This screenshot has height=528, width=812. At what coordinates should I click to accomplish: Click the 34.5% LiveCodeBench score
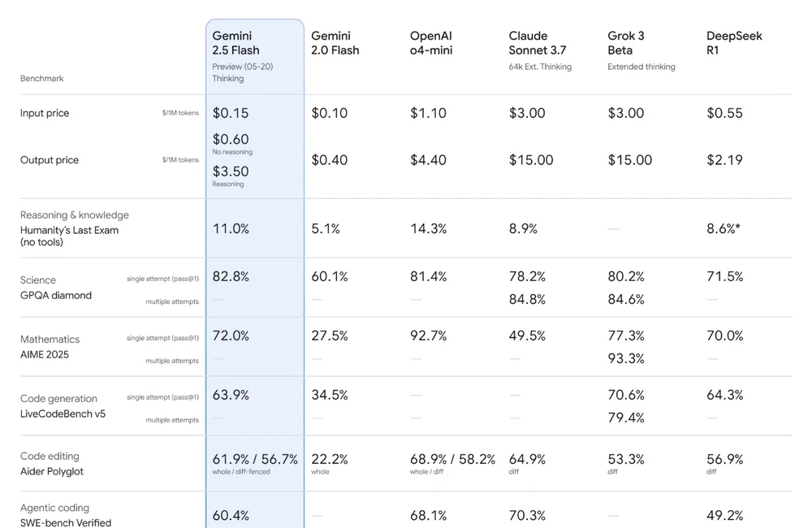(330, 395)
